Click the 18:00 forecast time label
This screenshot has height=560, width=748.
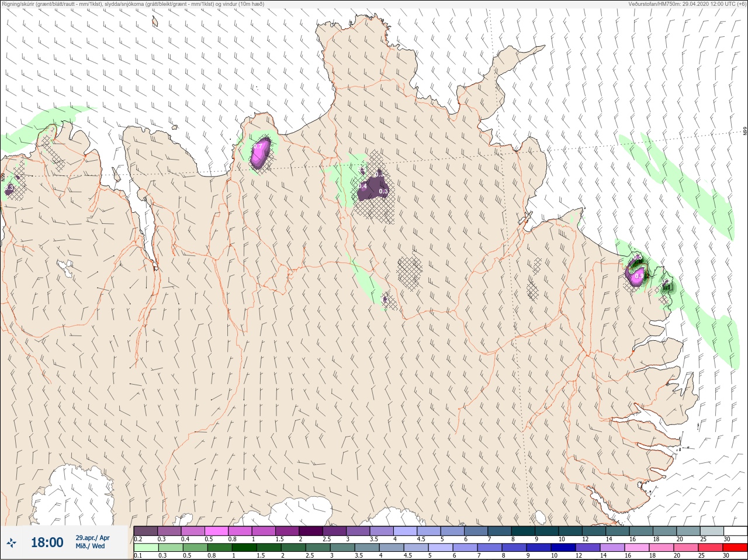tap(47, 542)
